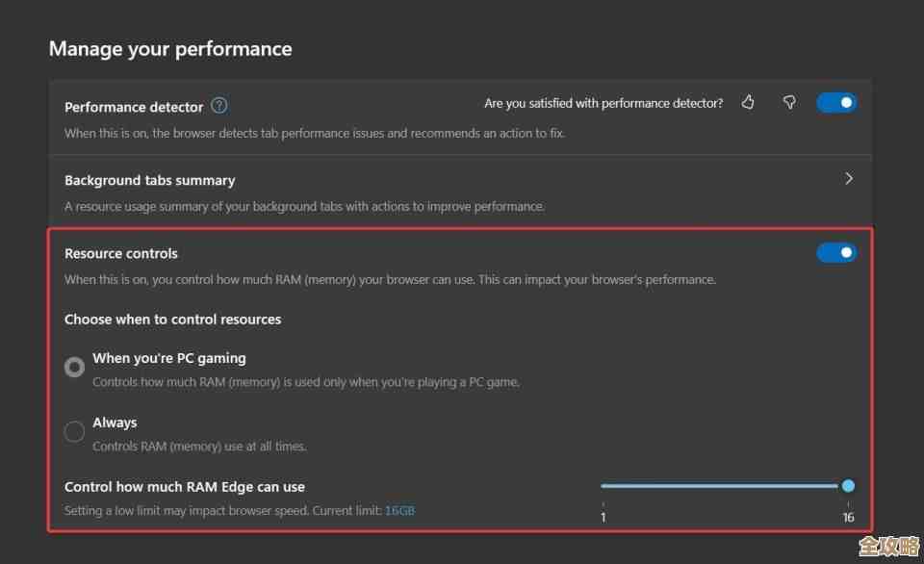
Task: Click the 16GB current limit link
Action: coord(399,510)
